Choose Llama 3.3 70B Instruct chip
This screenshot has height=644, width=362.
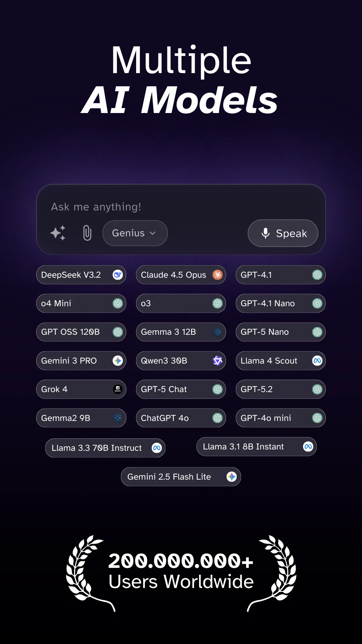pyautogui.click(x=105, y=448)
